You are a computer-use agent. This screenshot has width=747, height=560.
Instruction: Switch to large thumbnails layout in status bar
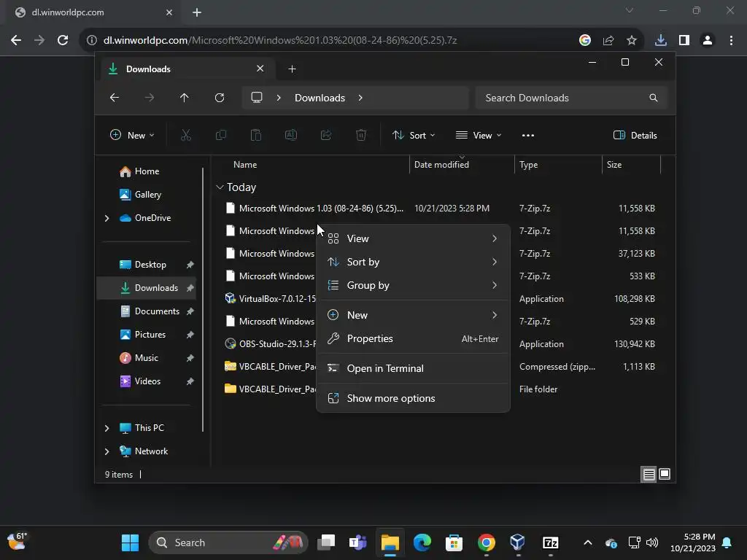[665, 474]
